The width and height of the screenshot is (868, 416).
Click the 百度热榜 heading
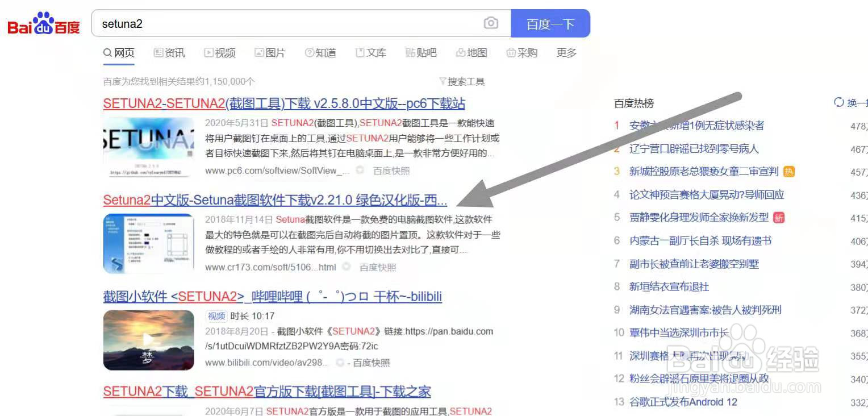point(634,103)
